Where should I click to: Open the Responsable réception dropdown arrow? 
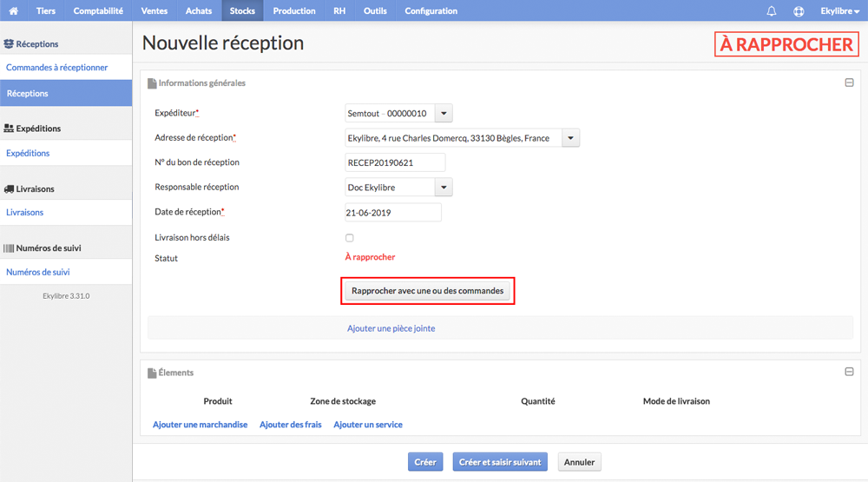[x=444, y=188]
